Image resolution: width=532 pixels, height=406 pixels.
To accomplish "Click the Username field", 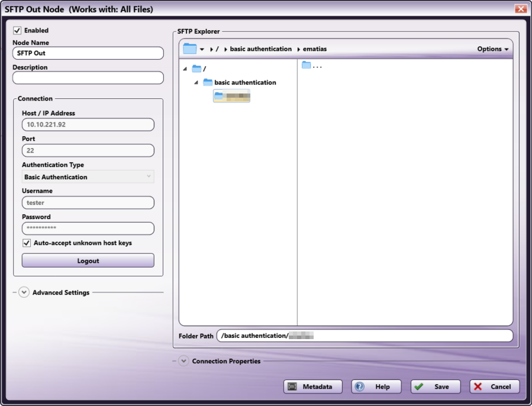I will pos(88,202).
